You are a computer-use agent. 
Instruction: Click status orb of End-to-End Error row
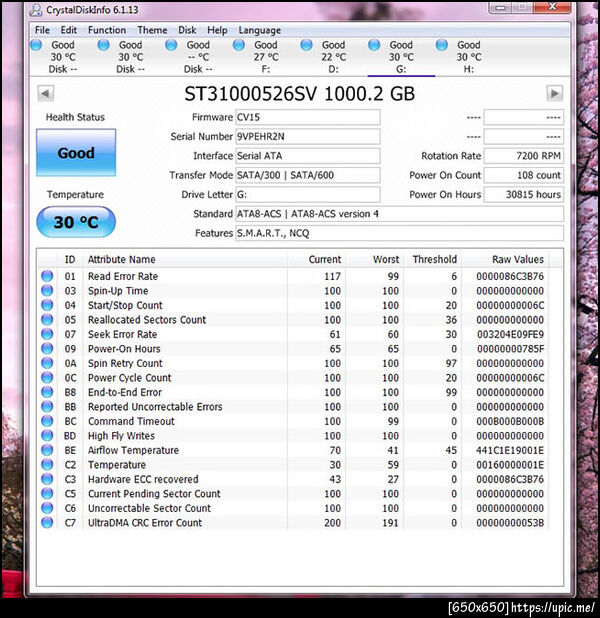point(47,392)
